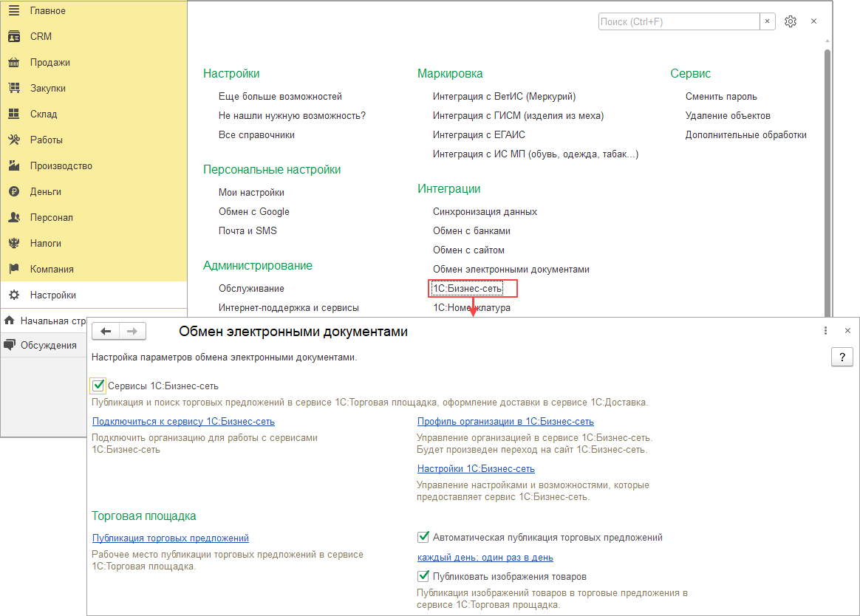
Task: Open Не нашли нужную возможность?
Action: (x=292, y=116)
